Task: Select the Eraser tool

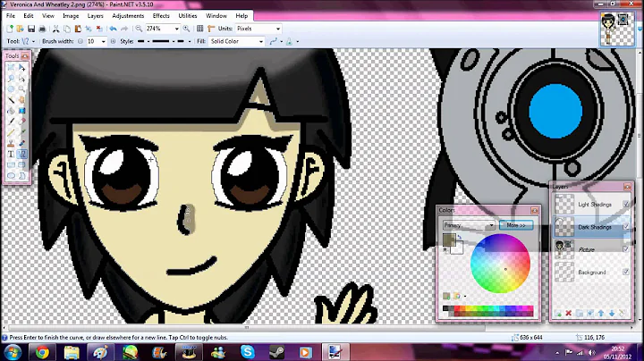Action: (21, 122)
